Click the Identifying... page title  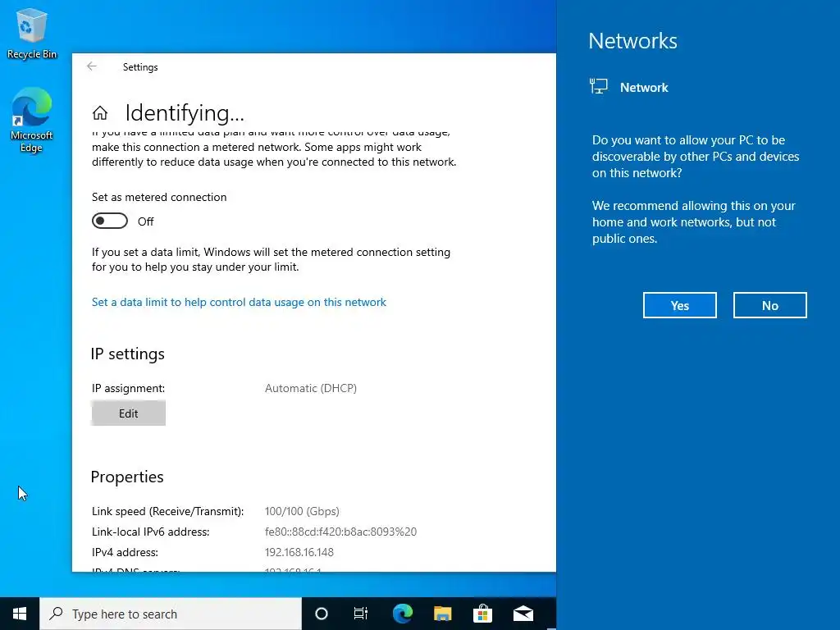click(185, 113)
